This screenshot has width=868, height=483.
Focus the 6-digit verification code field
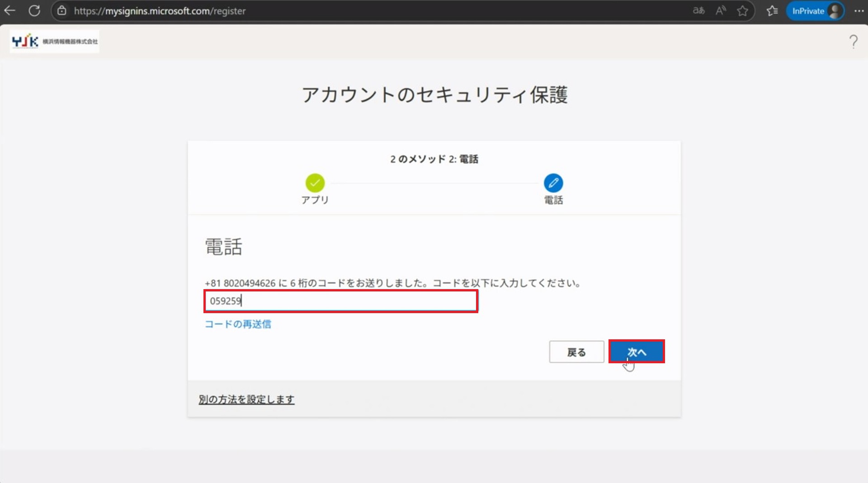click(341, 301)
